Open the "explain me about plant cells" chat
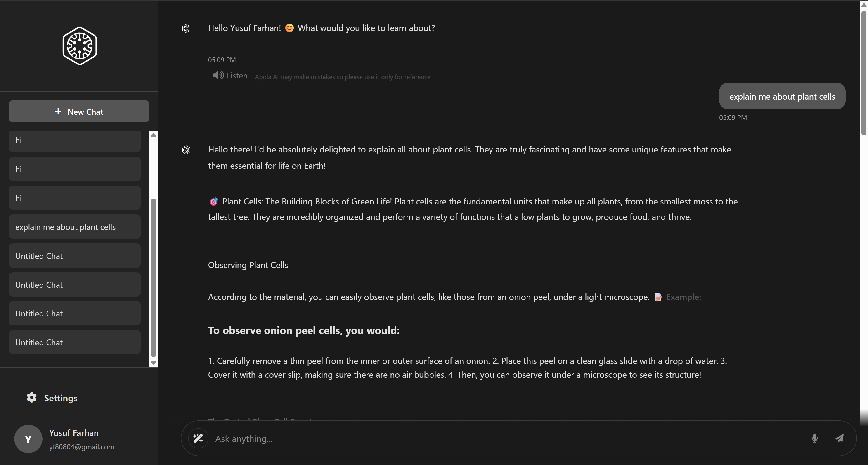Screen dimensions: 868x465 point(74,227)
